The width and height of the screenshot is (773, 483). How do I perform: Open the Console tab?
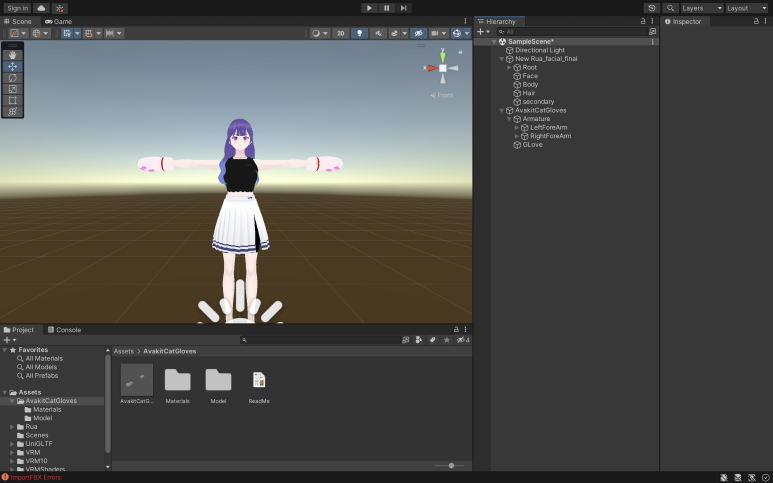click(x=64, y=330)
